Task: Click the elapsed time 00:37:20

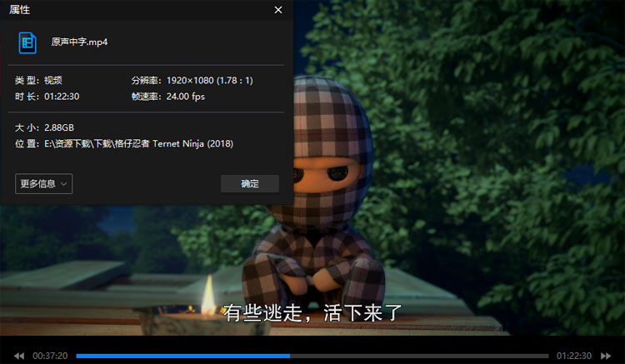Action: pos(50,356)
